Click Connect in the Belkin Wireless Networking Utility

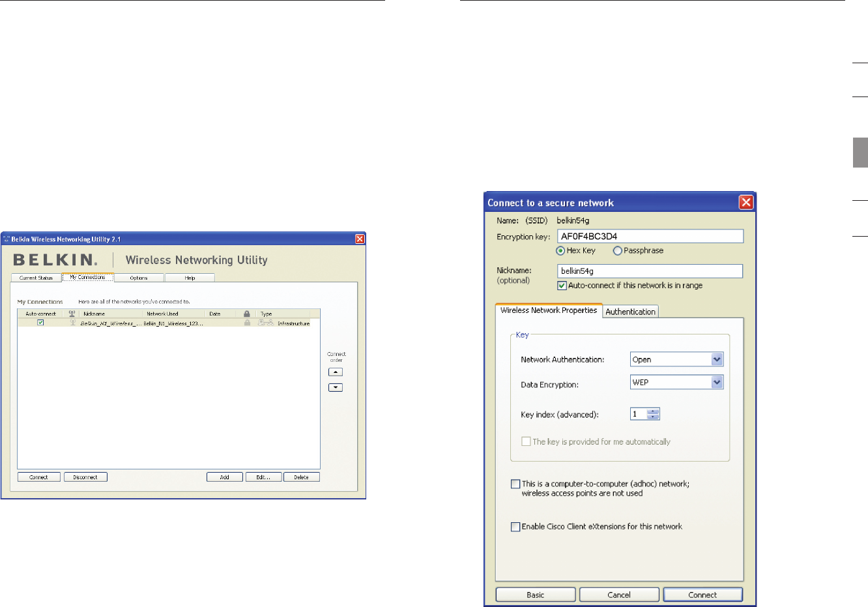click(x=38, y=477)
